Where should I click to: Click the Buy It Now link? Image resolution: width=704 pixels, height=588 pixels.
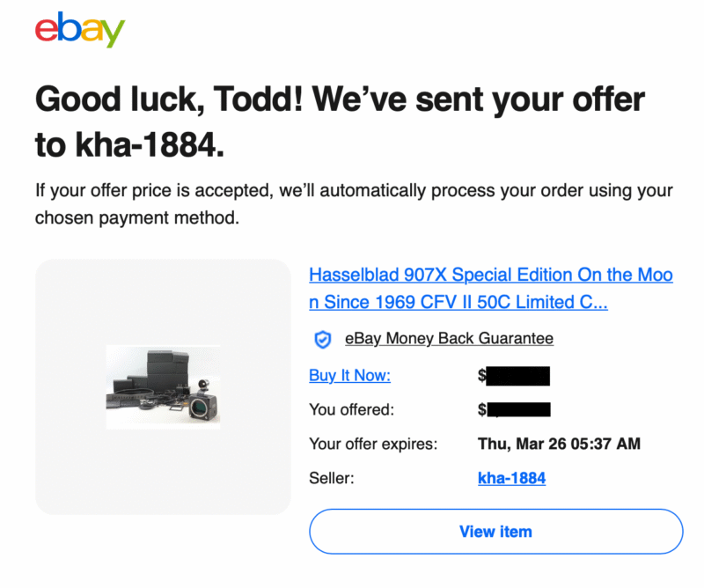point(349,375)
